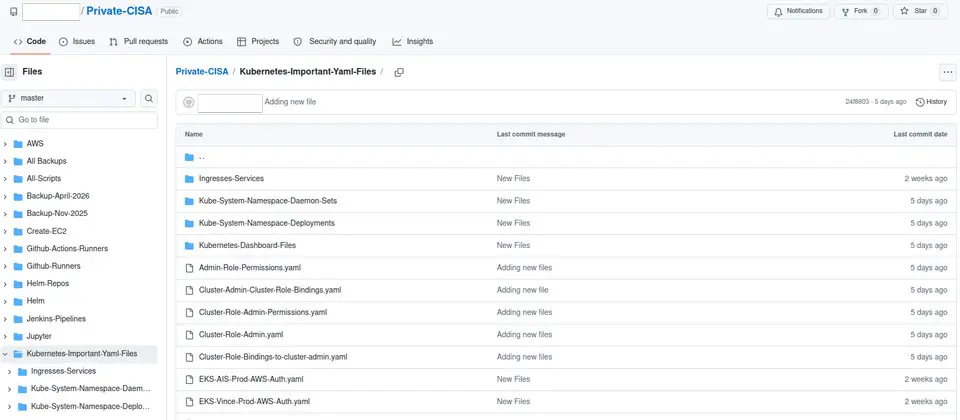This screenshot has height=420, width=960.
Task: Click file icon of Admin-Role-Permissions.yaml row
Action: (189, 268)
